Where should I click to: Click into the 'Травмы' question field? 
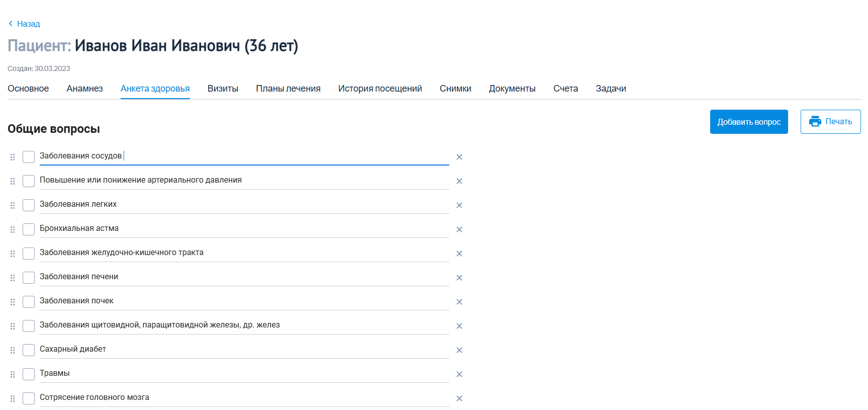click(244, 374)
